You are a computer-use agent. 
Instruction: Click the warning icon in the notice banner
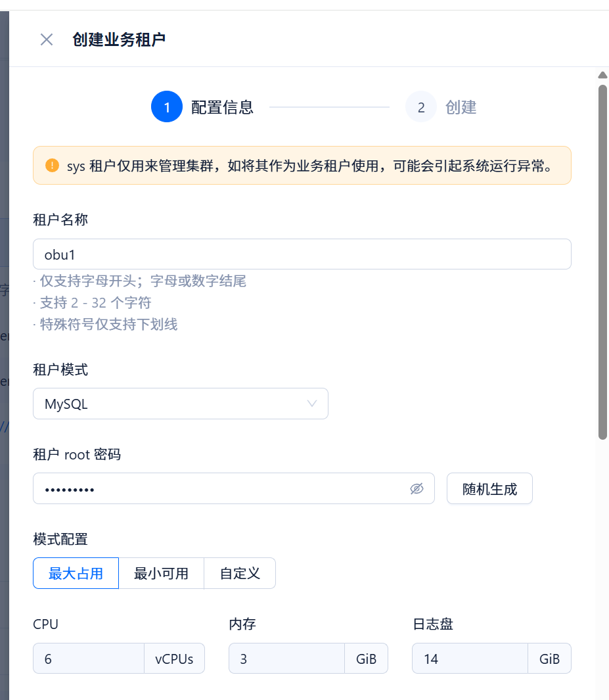(x=54, y=165)
